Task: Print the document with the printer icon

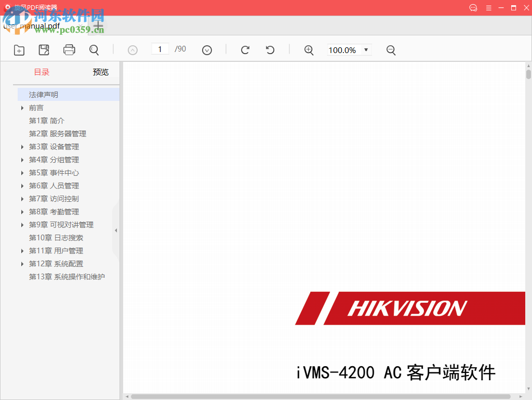Action: pyautogui.click(x=69, y=50)
